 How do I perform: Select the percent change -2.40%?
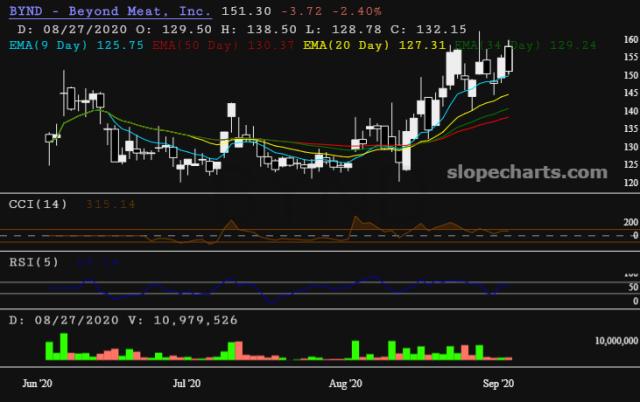357,11
